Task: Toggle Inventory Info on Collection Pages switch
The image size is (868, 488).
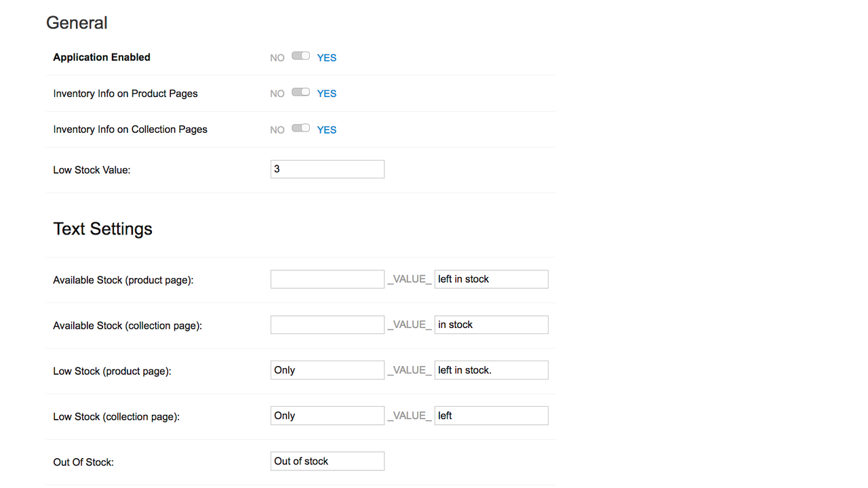Action: click(x=300, y=128)
